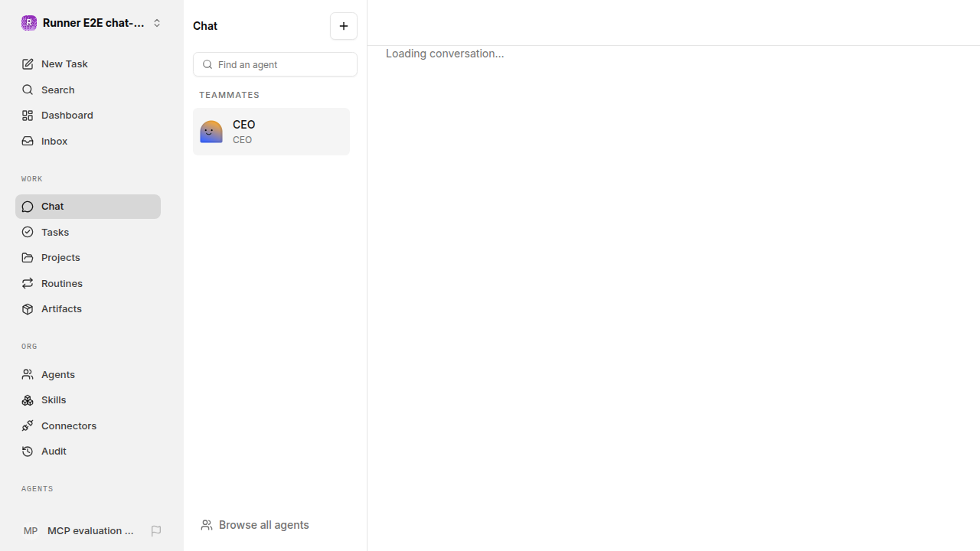Click the Connectors label under Org
980x551 pixels.
(x=69, y=426)
